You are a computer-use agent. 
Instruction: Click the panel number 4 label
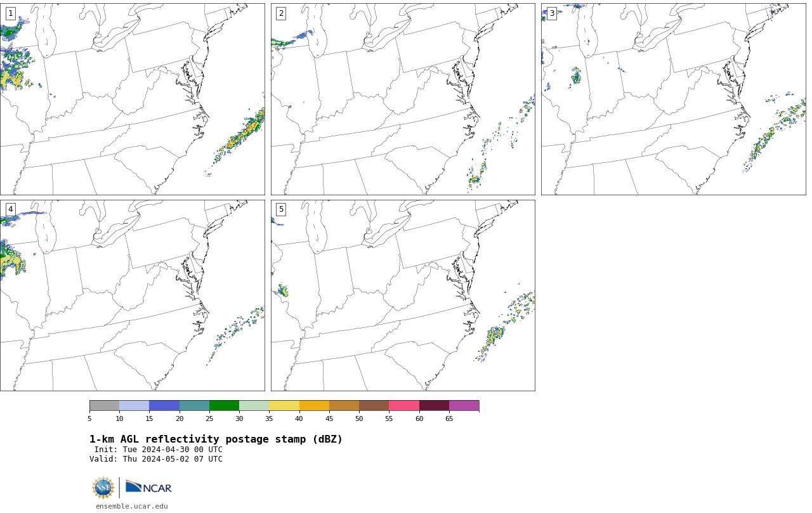10,209
